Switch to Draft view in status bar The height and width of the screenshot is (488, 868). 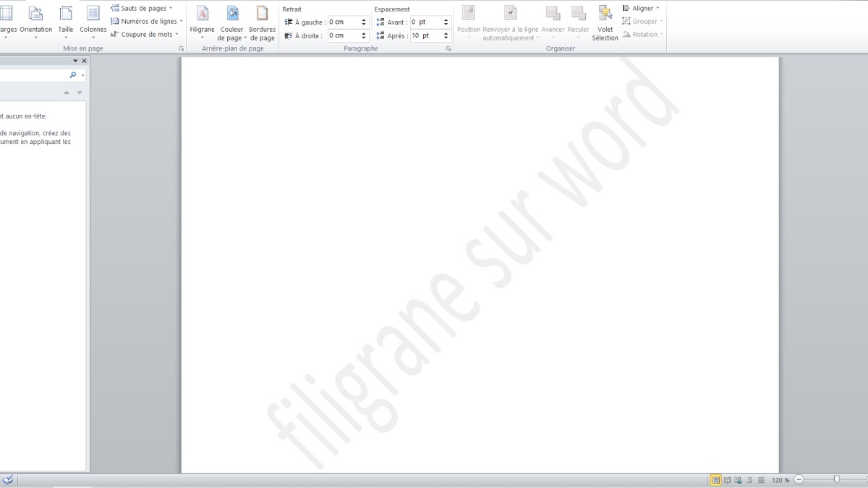[761, 480]
